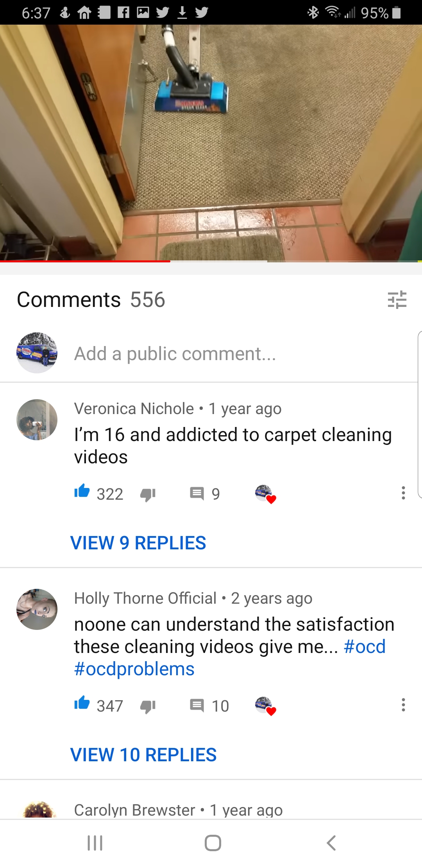Like Holly Thorne Official's comment
The height and width of the screenshot is (868, 422).
pos(82,703)
